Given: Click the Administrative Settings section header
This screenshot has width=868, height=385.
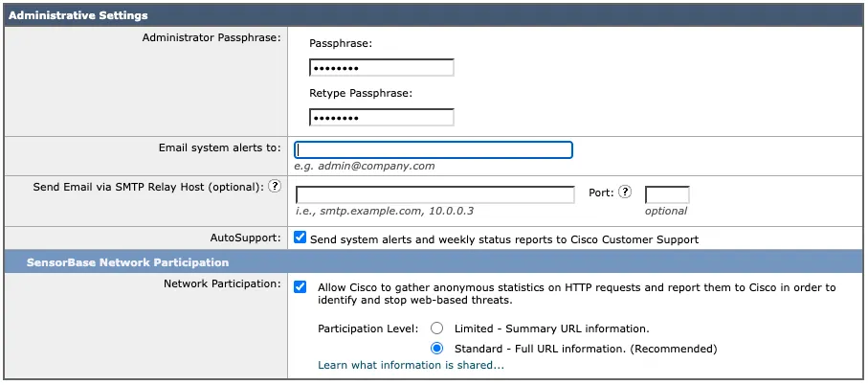Looking at the screenshot, I should click(78, 15).
